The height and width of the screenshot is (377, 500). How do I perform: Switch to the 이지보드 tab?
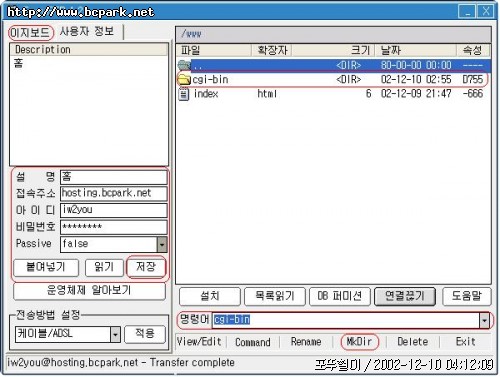click(30, 32)
